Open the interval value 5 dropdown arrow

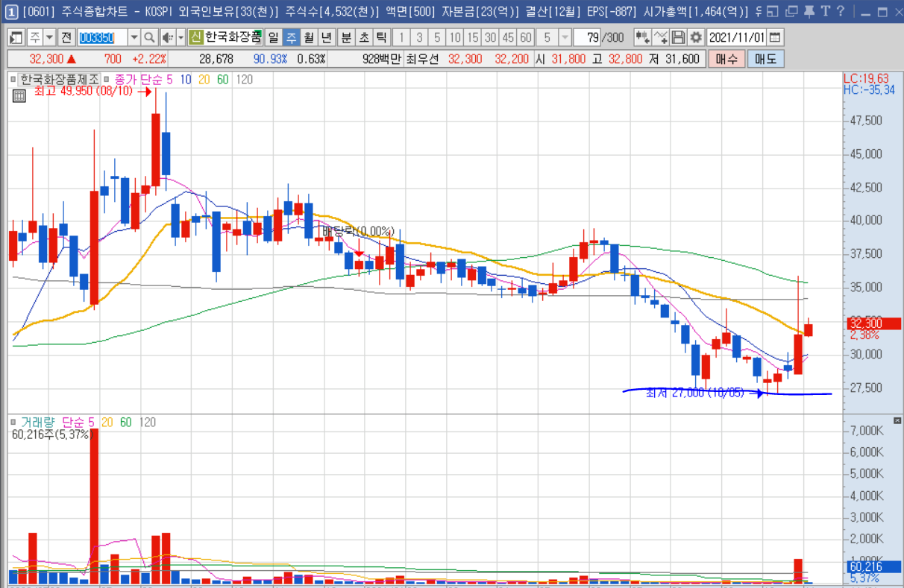click(565, 37)
